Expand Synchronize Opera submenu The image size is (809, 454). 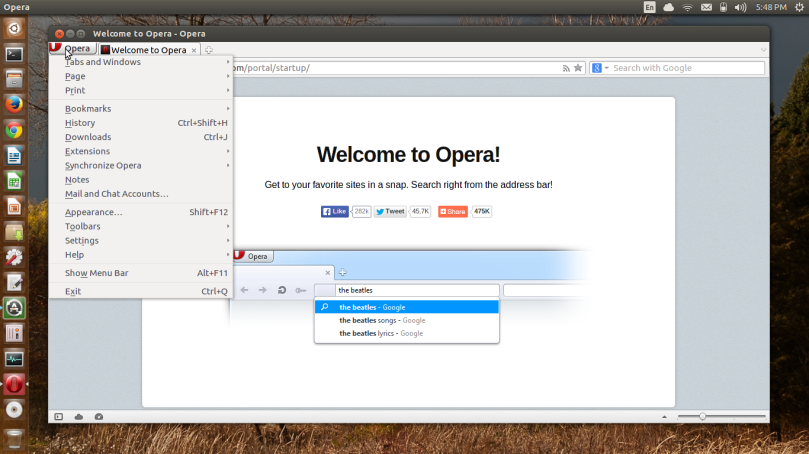141,165
